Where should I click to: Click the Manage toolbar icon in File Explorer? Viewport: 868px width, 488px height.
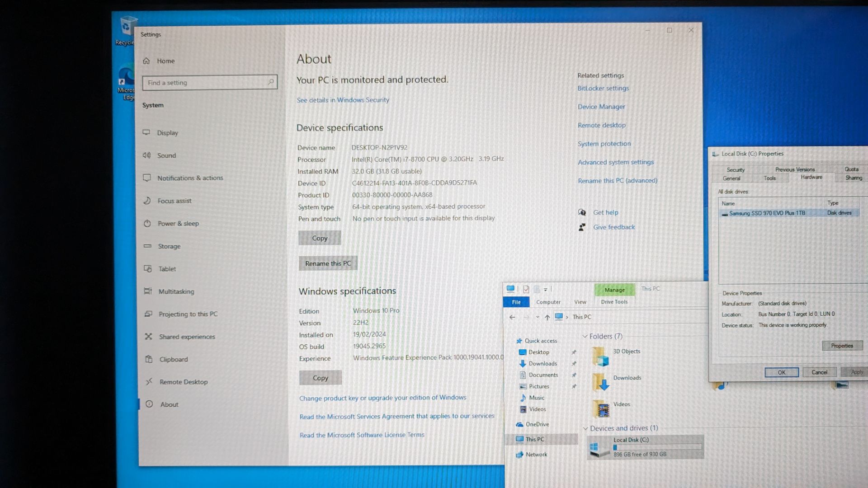pyautogui.click(x=614, y=289)
